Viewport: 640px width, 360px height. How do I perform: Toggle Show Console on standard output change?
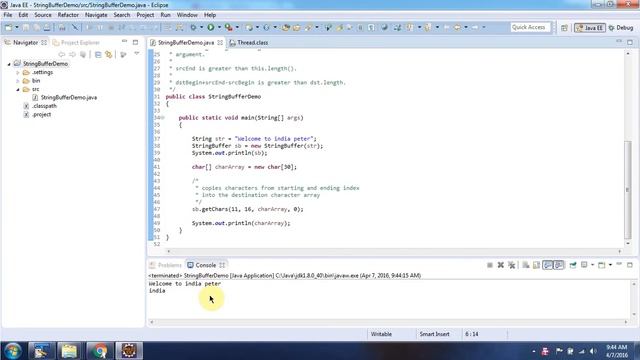pyautogui.click(x=547, y=265)
